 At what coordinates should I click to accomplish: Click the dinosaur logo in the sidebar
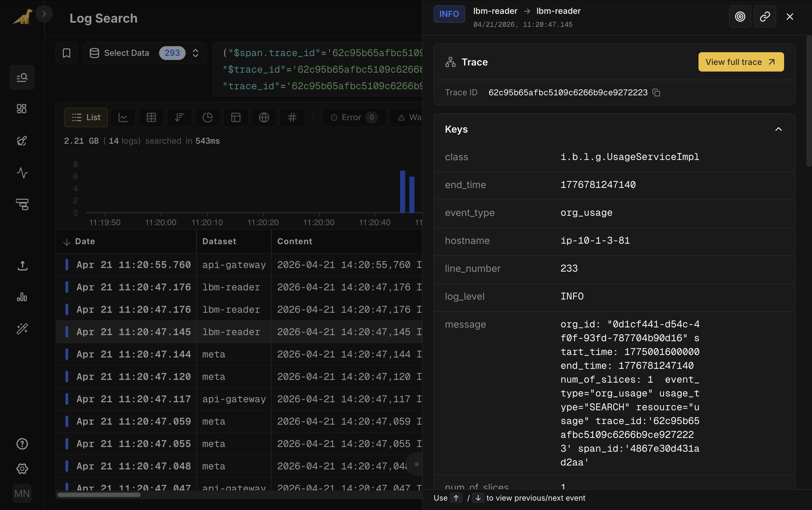[x=22, y=17]
